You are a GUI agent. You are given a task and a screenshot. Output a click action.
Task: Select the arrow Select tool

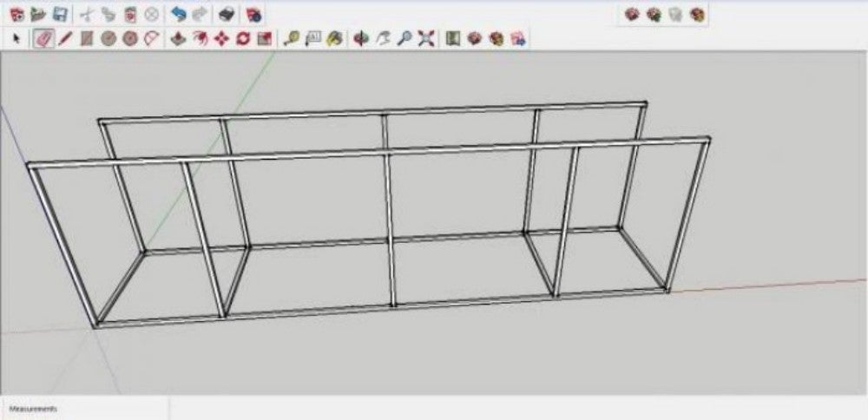click(x=16, y=39)
